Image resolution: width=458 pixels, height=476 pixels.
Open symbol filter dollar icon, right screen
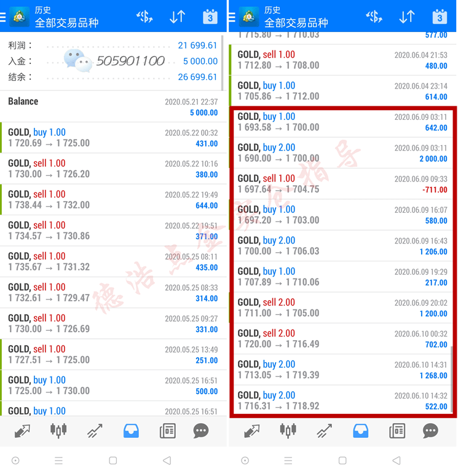374,17
